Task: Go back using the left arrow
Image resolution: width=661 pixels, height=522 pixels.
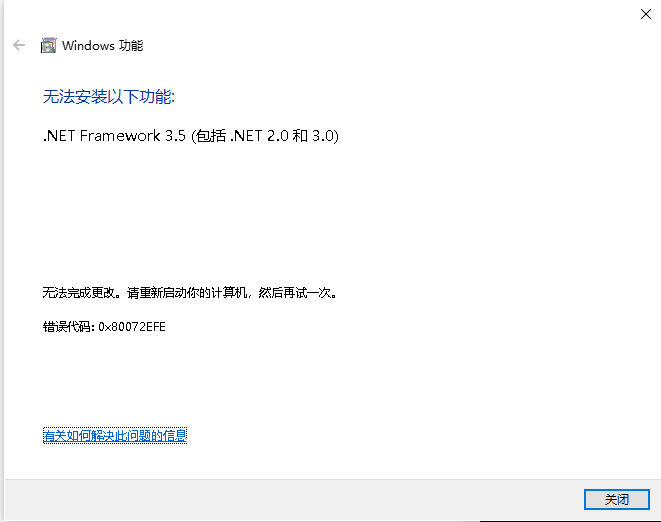Action: (x=19, y=45)
